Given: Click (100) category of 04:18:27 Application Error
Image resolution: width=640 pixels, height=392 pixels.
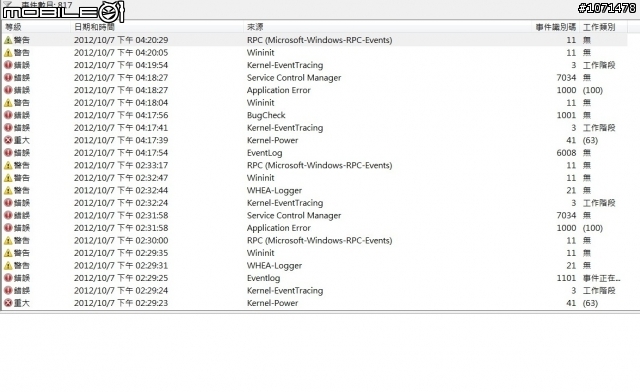Looking at the screenshot, I should click(x=593, y=90).
